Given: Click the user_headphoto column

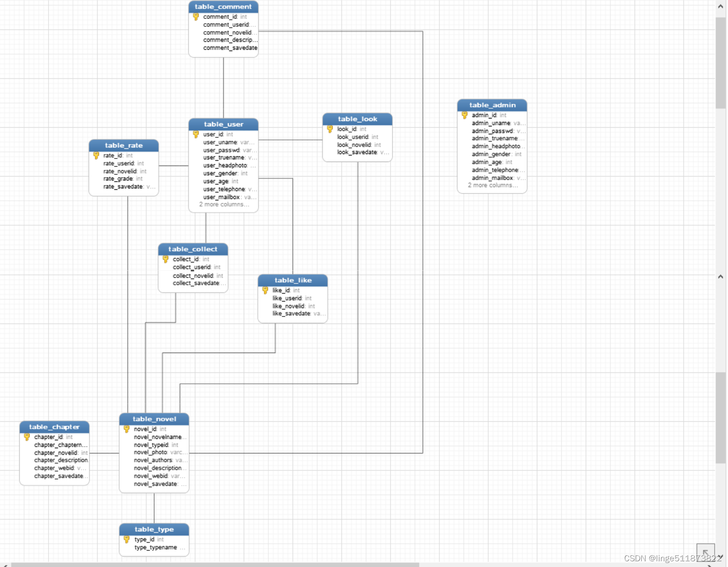Looking at the screenshot, I should click(229, 166).
